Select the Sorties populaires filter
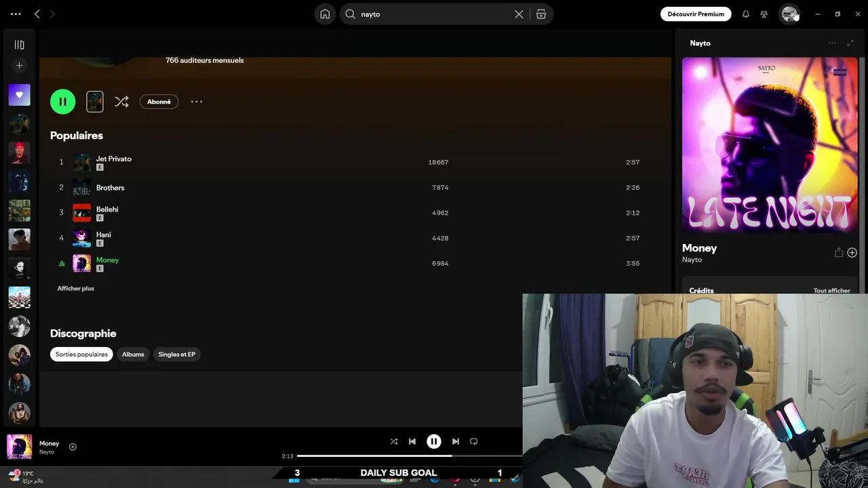Viewport: 868px width, 488px height. point(81,354)
